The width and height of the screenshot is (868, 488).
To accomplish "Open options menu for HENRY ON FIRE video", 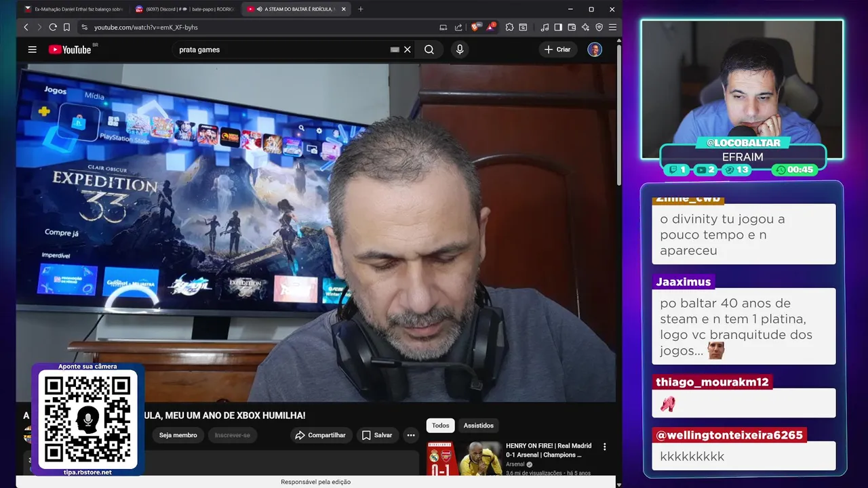I will [x=605, y=447].
